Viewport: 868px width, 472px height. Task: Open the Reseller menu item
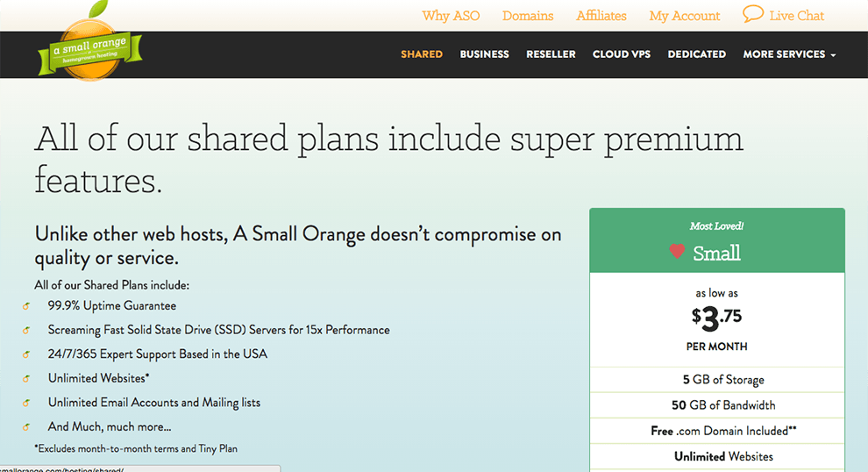point(551,54)
